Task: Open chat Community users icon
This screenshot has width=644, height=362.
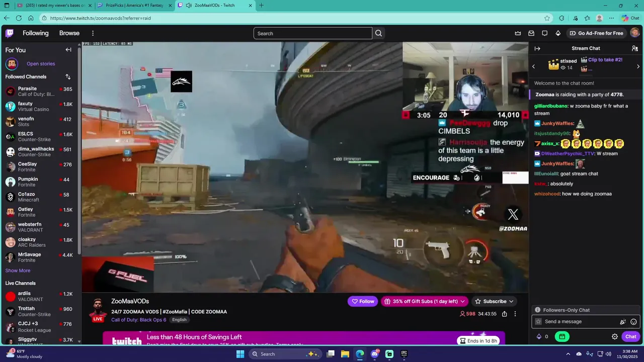Action: [x=635, y=48]
